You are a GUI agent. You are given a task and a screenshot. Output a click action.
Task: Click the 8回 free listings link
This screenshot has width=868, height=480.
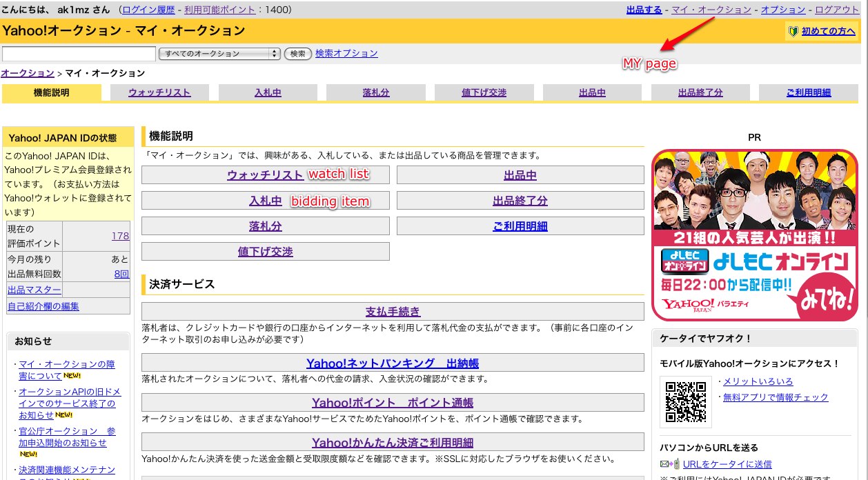click(x=121, y=274)
